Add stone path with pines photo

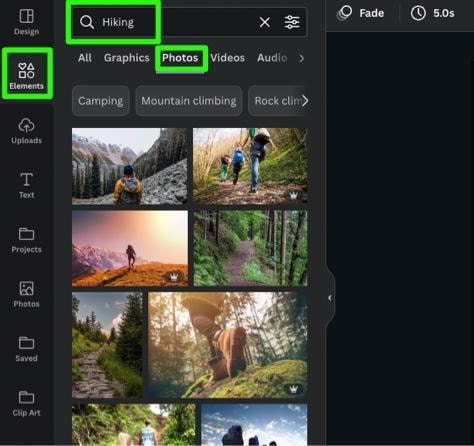pyautogui.click(x=107, y=345)
